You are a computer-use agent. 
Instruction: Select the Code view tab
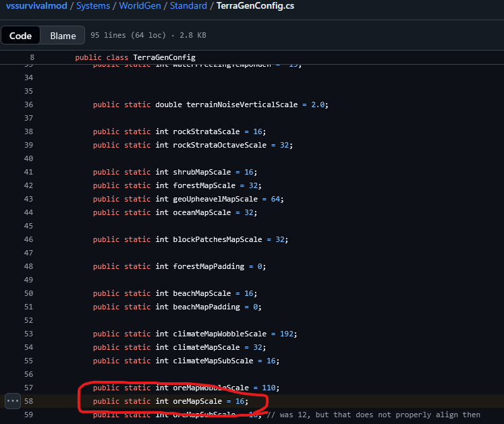pos(20,36)
